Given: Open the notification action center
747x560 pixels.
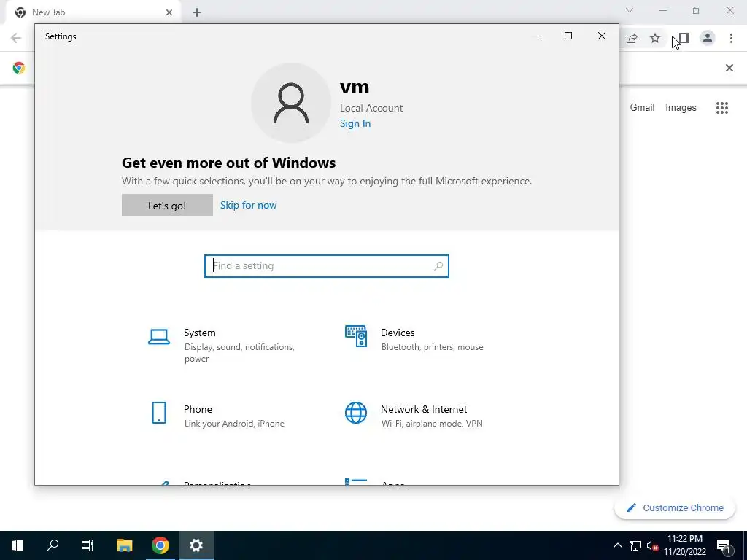Looking at the screenshot, I should (724, 545).
